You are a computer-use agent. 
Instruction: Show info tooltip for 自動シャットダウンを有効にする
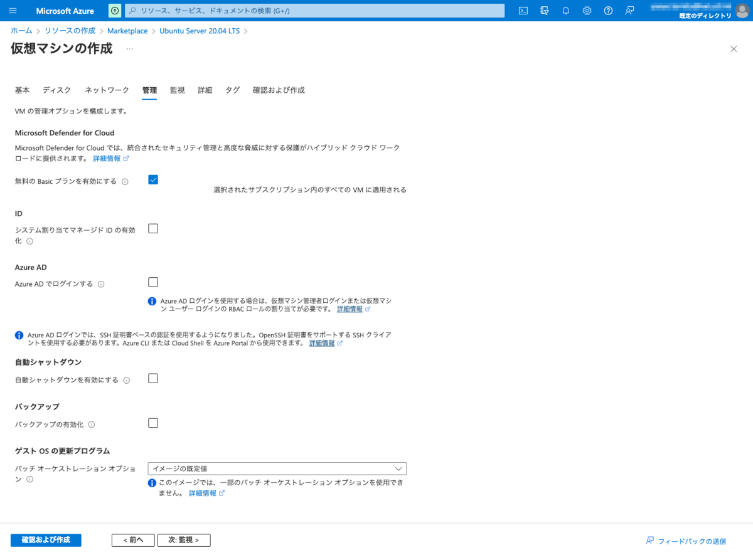click(x=126, y=381)
